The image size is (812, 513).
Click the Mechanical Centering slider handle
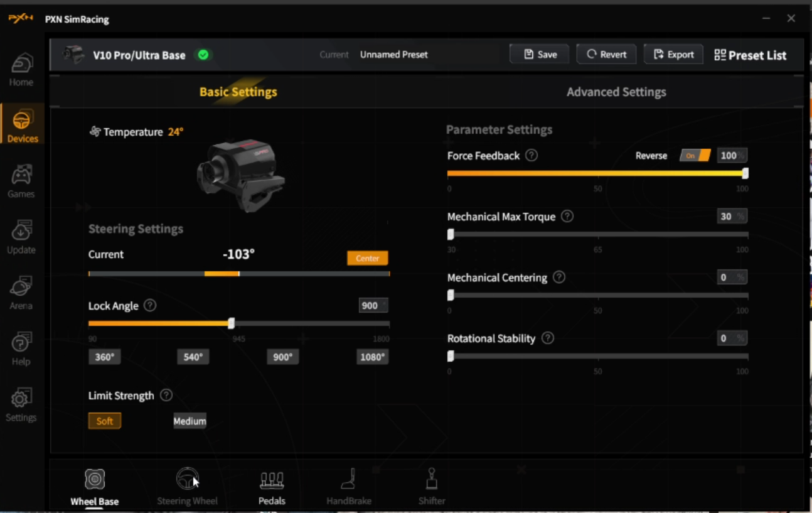451,295
